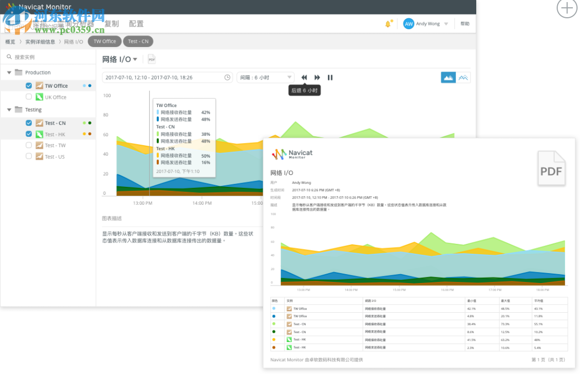The width and height of the screenshot is (588, 377).
Task: Step forward 6 hours on the chart
Action: (x=317, y=77)
